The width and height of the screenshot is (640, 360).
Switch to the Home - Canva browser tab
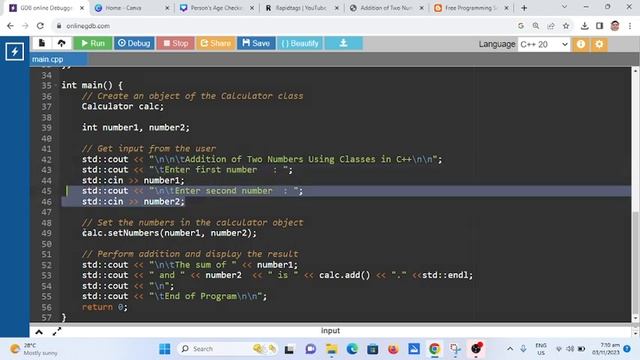(x=131, y=8)
